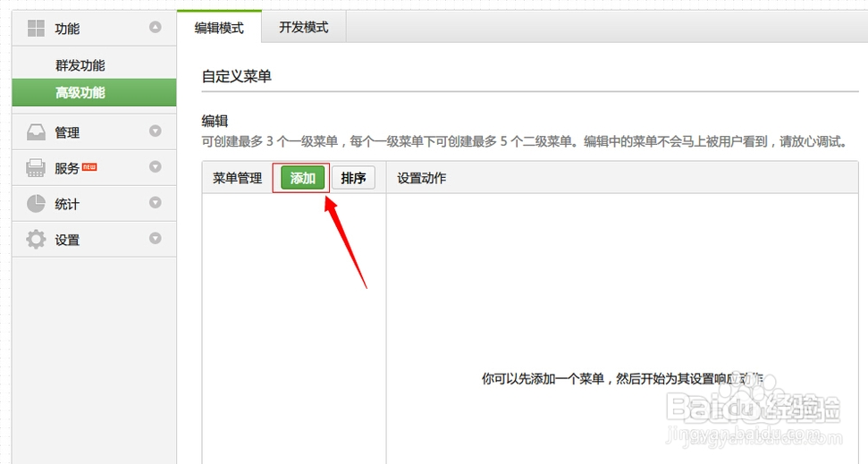Image resolution: width=868 pixels, height=464 pixels.
Task: Click the 设置动作 column header
Action: pyautogui.click(x=422, y=178)
